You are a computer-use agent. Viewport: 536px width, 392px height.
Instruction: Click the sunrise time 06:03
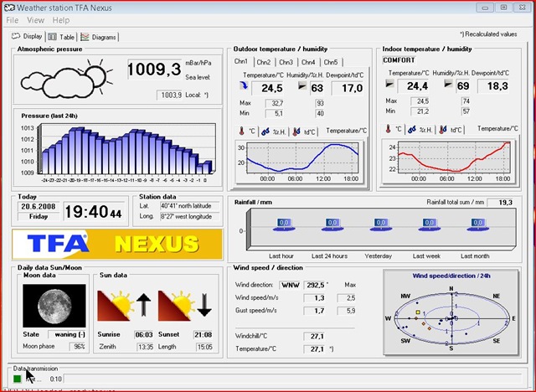point(144,334)
